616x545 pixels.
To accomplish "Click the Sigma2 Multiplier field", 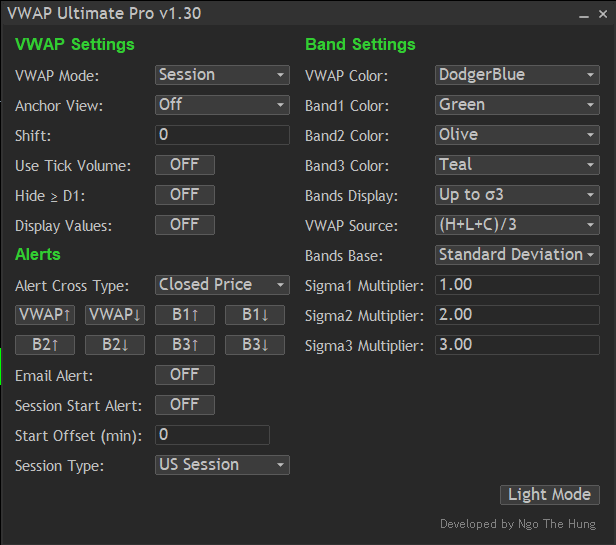I will 517,315.
